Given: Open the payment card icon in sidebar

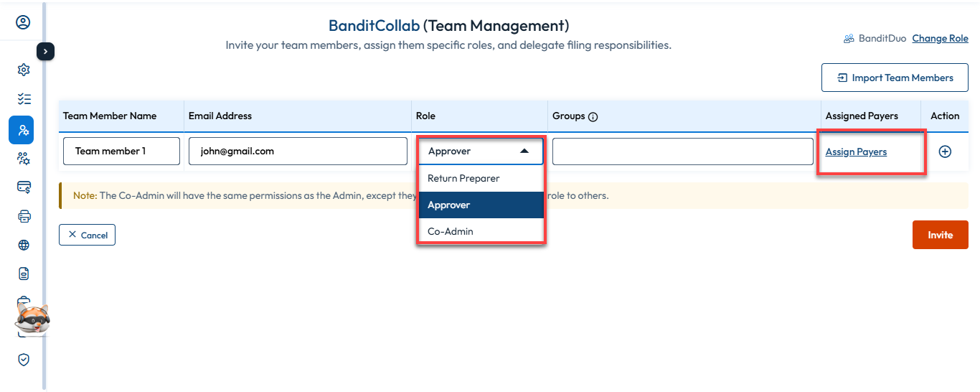Looking at the screenshot, I should pyautogui.click(x=23, y=187).
